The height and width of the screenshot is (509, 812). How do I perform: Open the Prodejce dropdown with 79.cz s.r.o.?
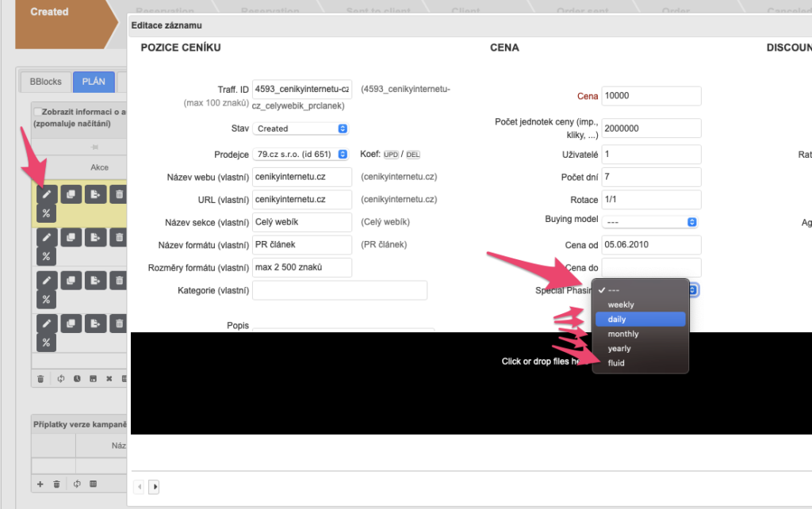click(x=301, y=154)
